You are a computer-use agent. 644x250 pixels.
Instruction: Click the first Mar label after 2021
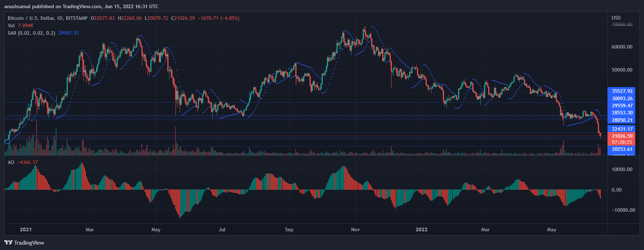pos(90,229)
